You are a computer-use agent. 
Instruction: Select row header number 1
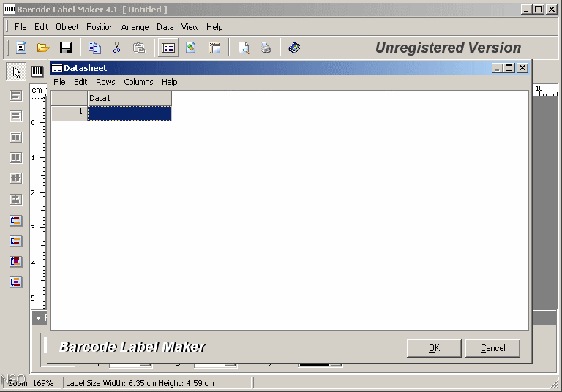tap(70, 113)
